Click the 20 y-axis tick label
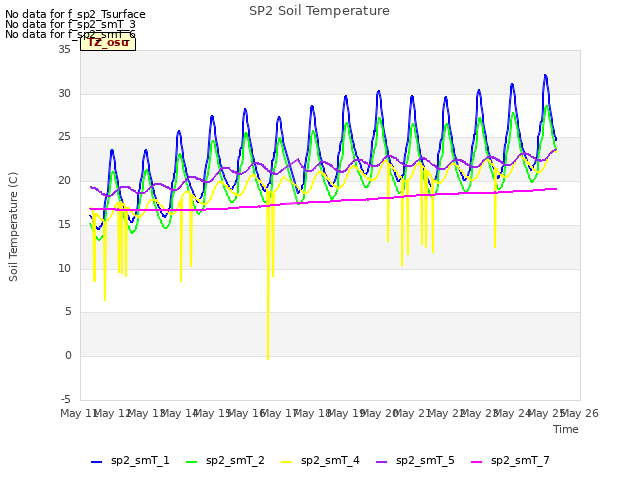Viewport: 640px width, 480px height. pos(64,180)
